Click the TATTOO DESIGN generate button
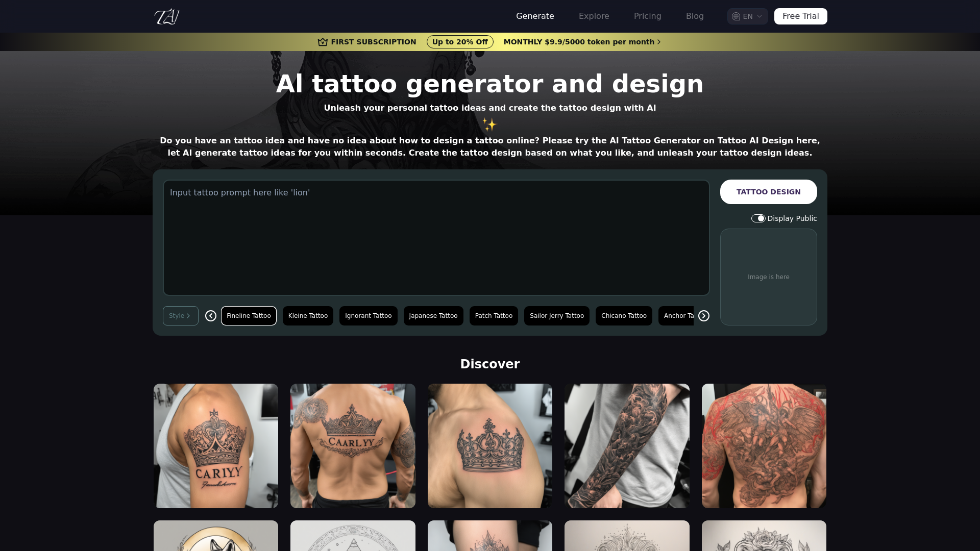This screenshot has height=551, width=980. (x=768, y=192)
